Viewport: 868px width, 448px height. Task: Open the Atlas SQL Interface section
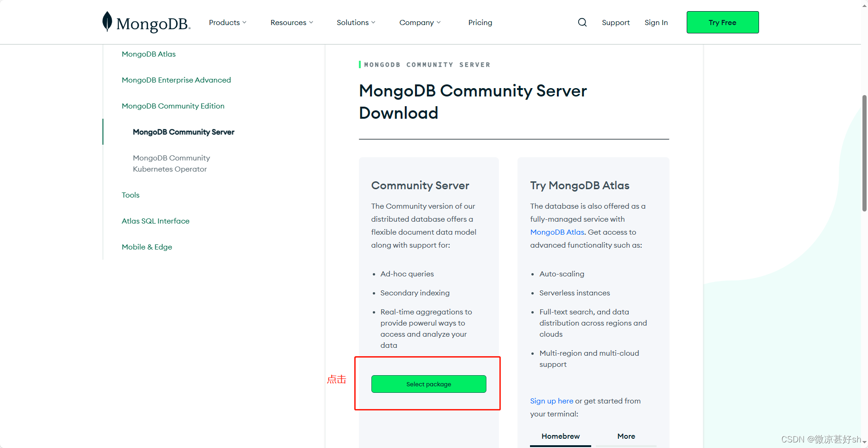[155, 221]
